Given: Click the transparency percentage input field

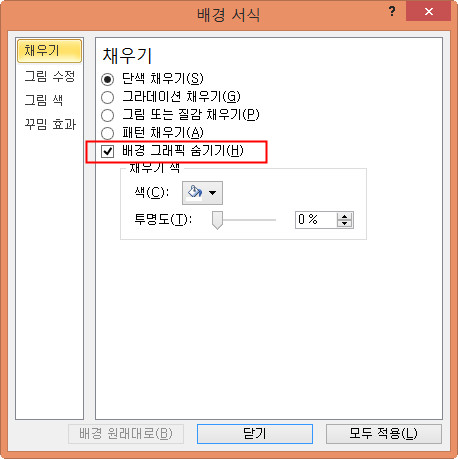Looking at the screenshot, I should pyautogui.click(x=316, y=220).
